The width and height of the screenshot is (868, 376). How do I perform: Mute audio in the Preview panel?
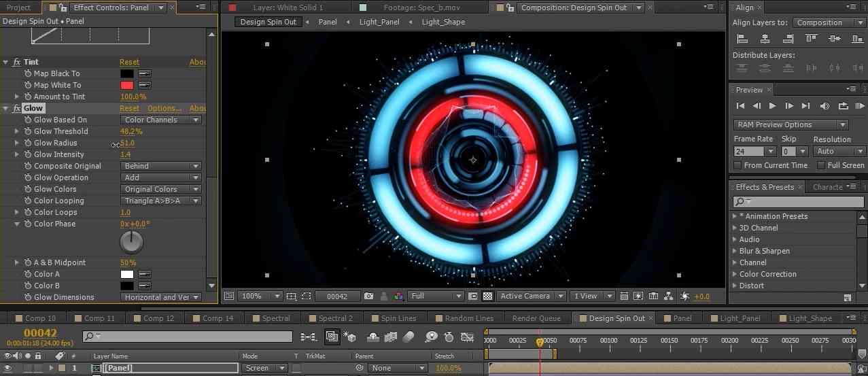pos(824,106)
